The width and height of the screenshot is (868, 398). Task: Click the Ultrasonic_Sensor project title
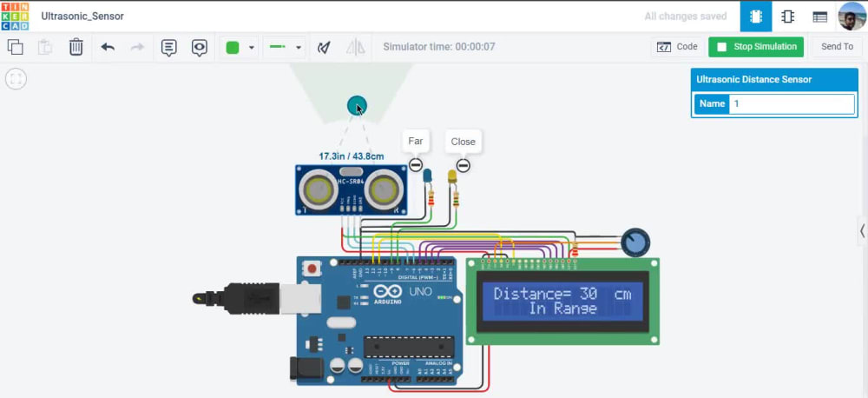82,16
